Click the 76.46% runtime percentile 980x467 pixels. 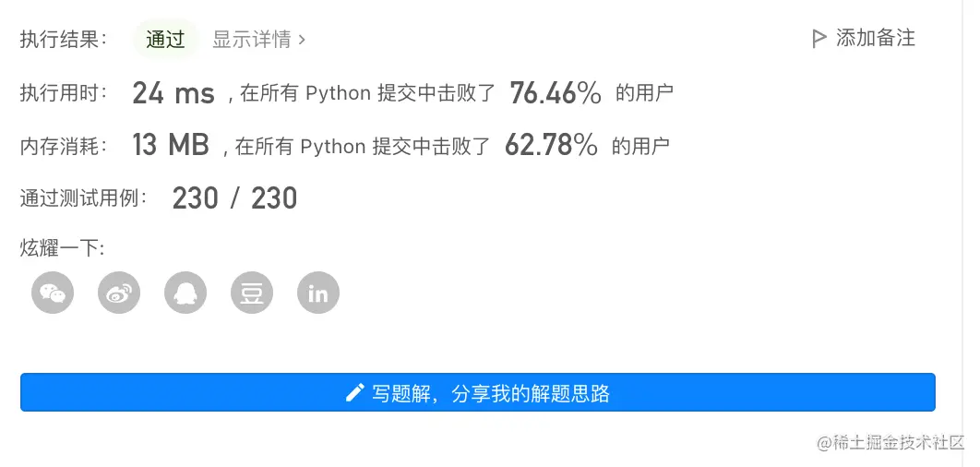pyautogui.click(x=556, y=93)
